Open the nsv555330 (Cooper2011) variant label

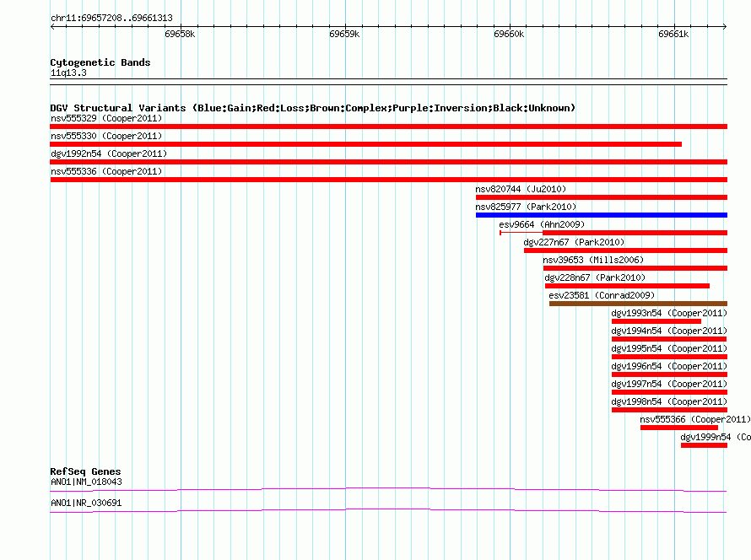106,136
